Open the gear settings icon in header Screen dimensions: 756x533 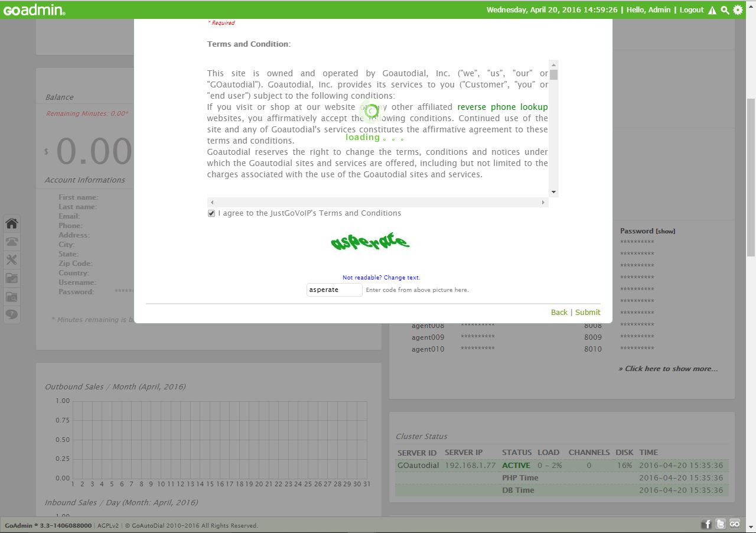click(738, 9)
